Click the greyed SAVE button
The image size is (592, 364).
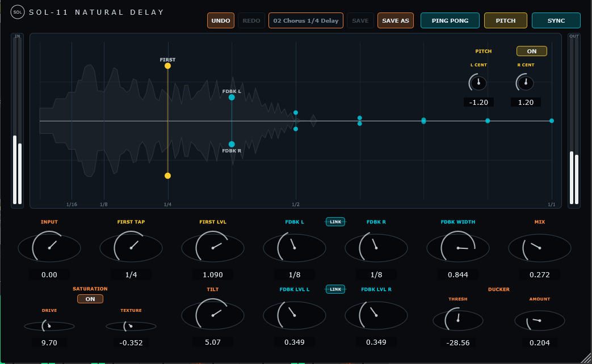[x=360, y=20]
